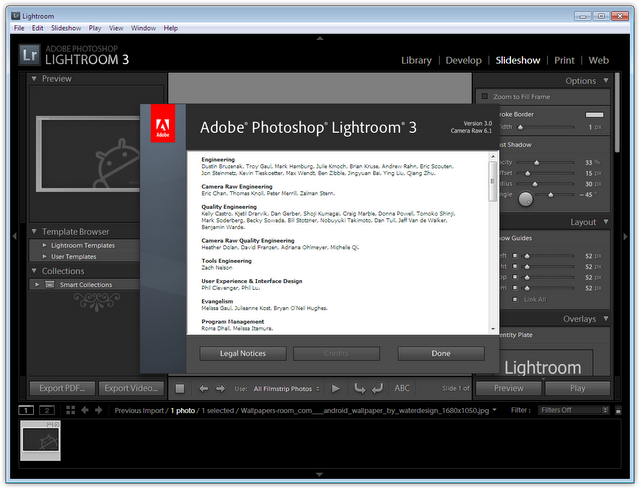Go to next slide with right arrow
The height and width of the screenshot is (489, 640).
220,389
